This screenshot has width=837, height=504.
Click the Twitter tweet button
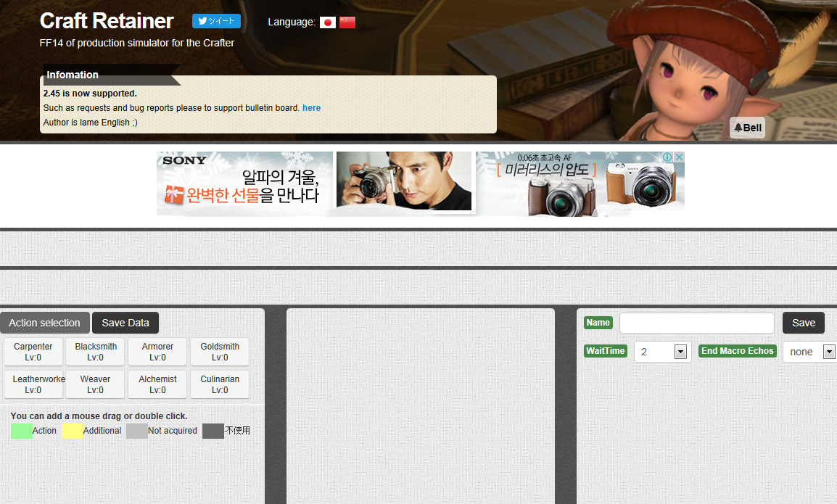click(x=216, y=21)
